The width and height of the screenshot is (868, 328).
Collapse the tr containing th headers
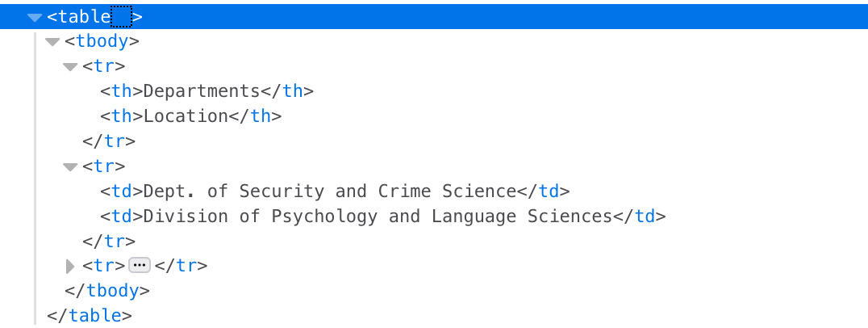[x=70, y=67]
